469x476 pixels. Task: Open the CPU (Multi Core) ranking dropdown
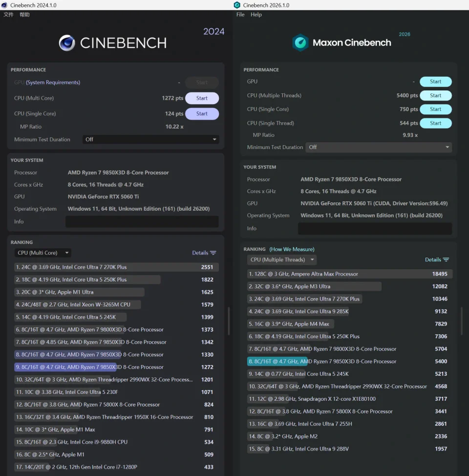tap(43, 253)
